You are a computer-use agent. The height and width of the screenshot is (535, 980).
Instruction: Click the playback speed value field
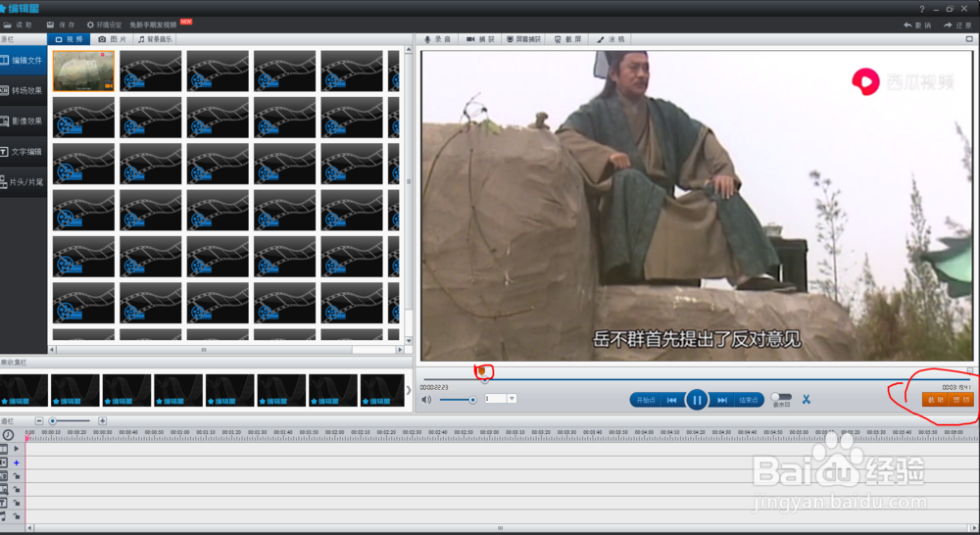[495, 399]
